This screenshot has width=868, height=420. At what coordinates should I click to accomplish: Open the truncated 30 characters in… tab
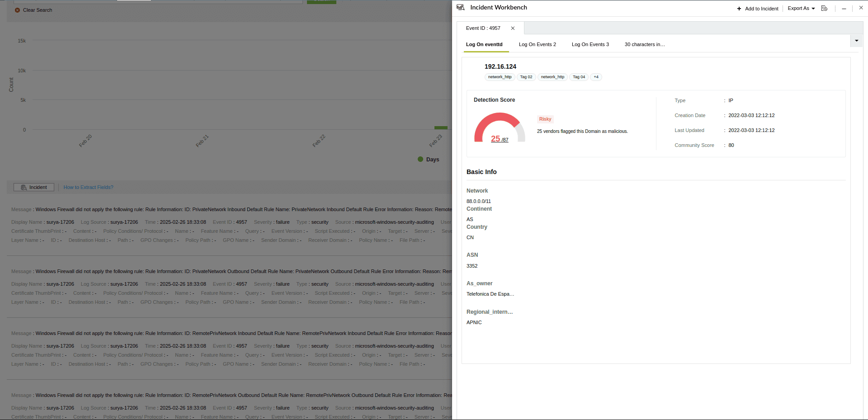tap(645, 44)
